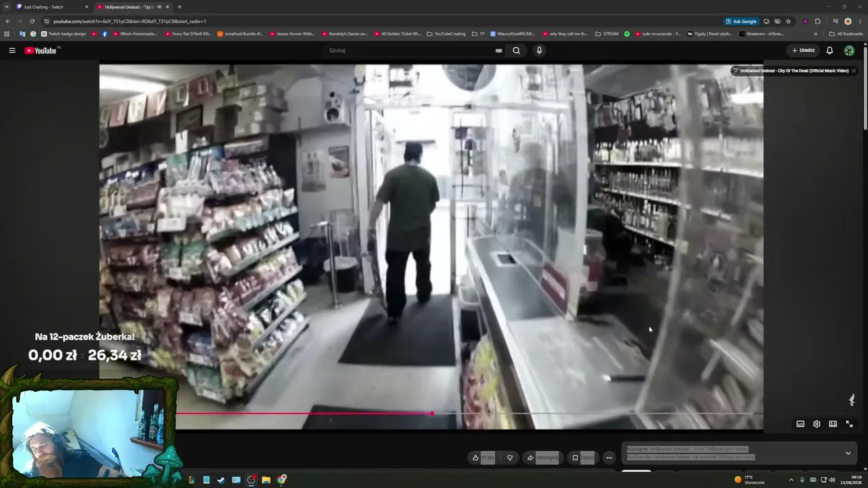Bookmark this page with the star icon
Screen dimensions: 868x488
pos(788,21)
